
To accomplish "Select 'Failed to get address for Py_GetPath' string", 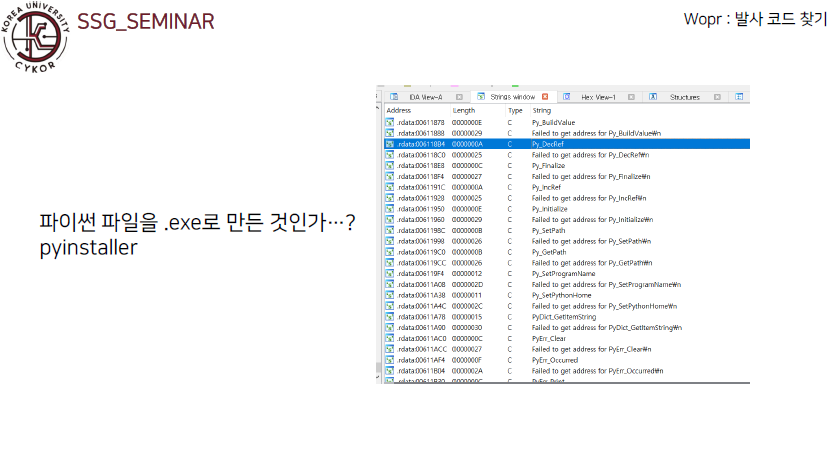I will (x=592, y=263).
